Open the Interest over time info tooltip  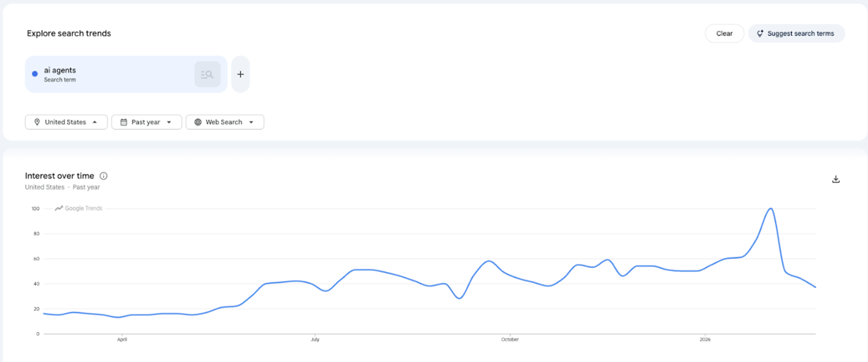tap(103, 176)
